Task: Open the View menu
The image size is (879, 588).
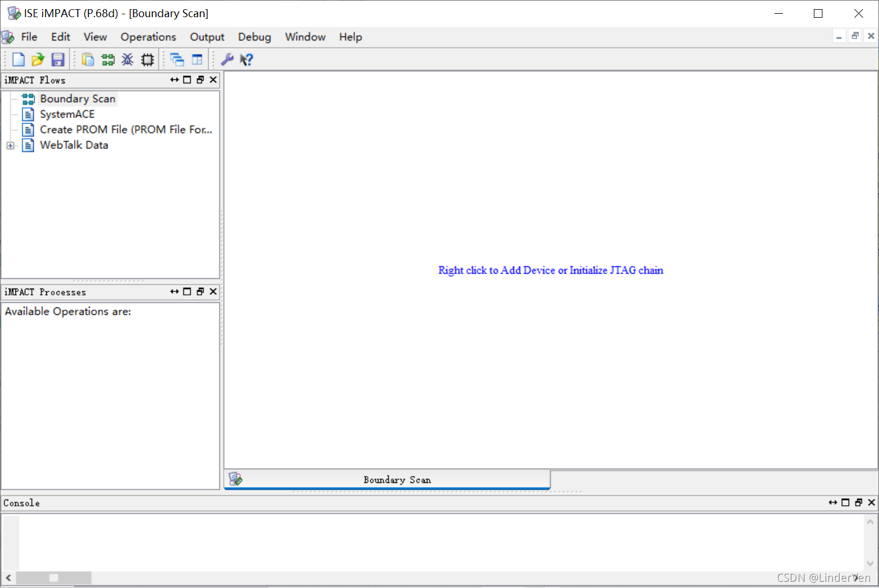Action: click(x=95, y=37)
